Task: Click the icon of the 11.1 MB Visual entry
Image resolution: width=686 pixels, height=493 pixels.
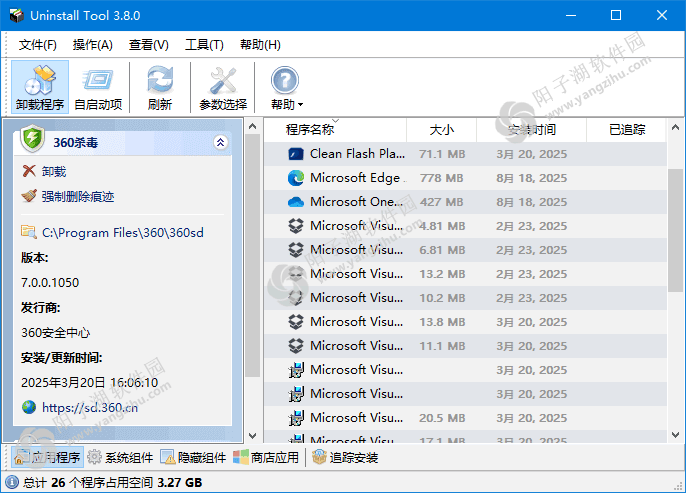Action: pos(296,346)
